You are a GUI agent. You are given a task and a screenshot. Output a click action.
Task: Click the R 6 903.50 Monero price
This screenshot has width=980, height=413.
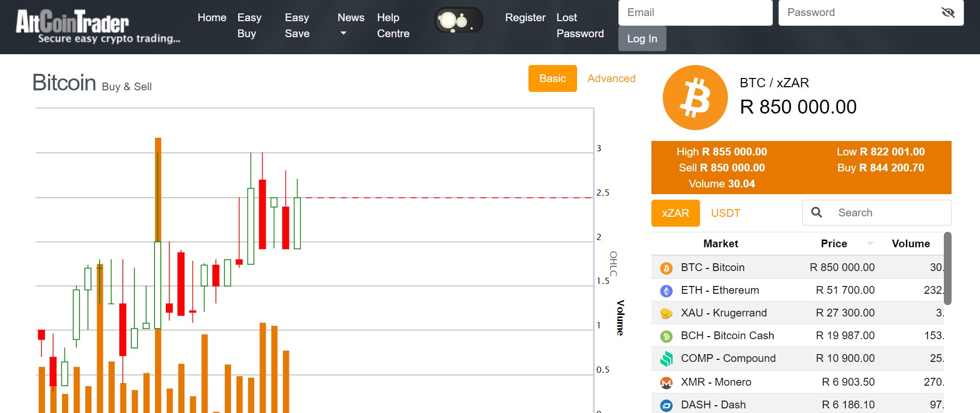pyautogui.click(x=848, y=382)
